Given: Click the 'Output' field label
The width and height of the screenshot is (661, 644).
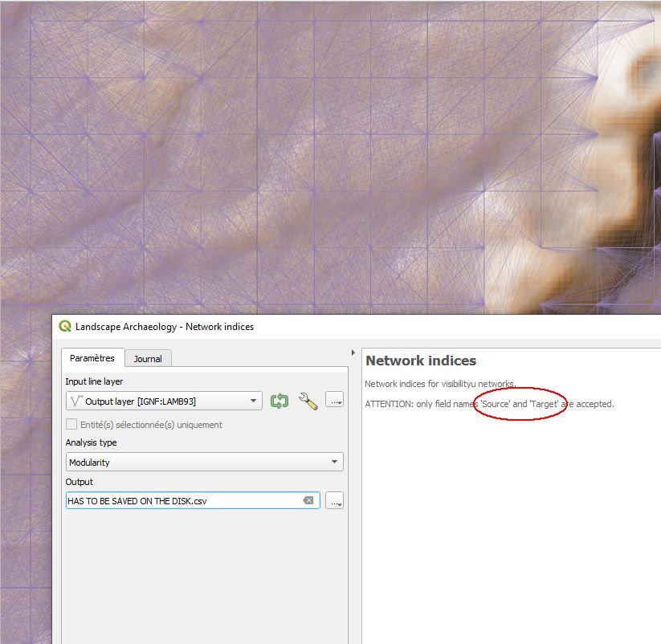Looking at the screenshot, I should pyautogui.click(x=80, y=482).
